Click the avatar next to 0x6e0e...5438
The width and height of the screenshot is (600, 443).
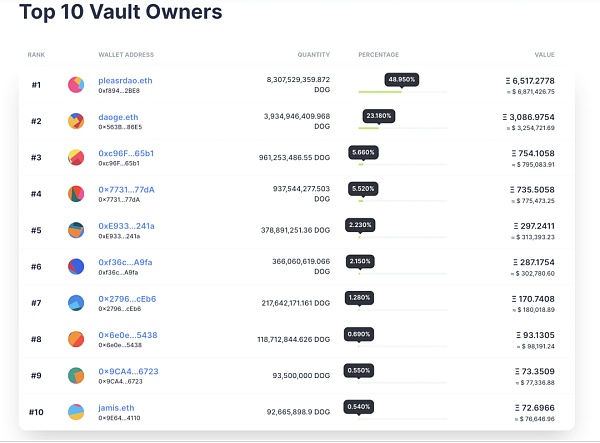(76, 339)
